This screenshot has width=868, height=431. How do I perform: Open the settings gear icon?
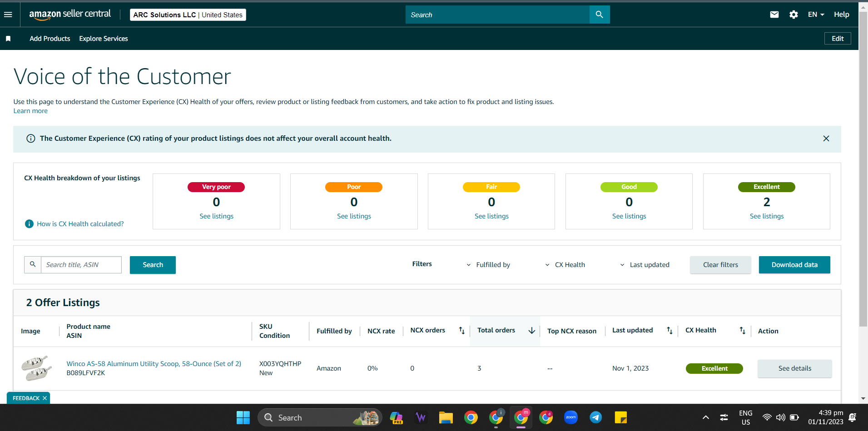coord(794,15)
